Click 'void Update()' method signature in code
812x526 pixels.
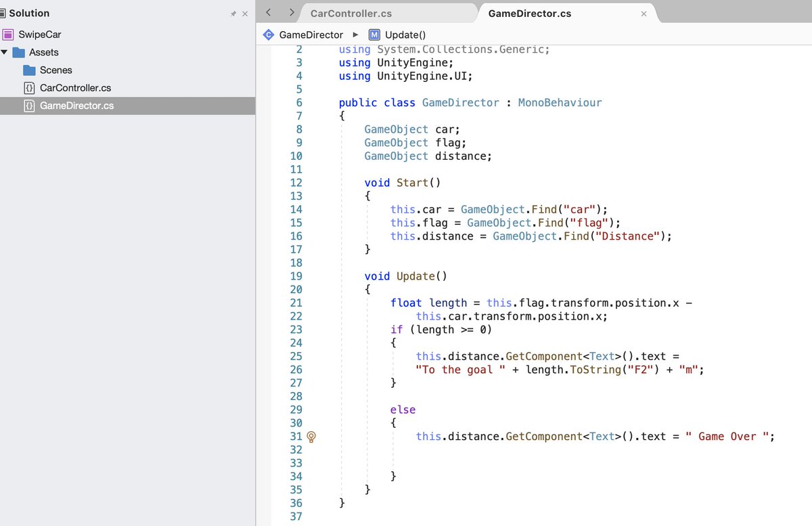(x=406, y=276)
